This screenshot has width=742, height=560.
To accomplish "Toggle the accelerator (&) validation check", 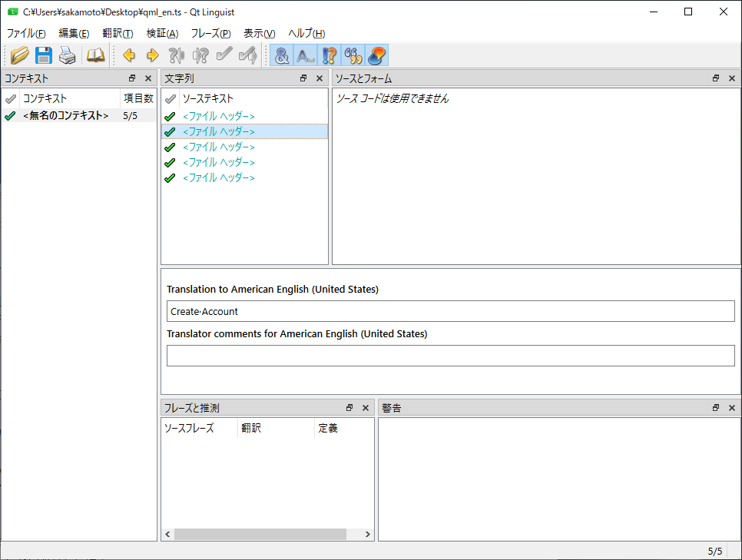I will [282, 55].
